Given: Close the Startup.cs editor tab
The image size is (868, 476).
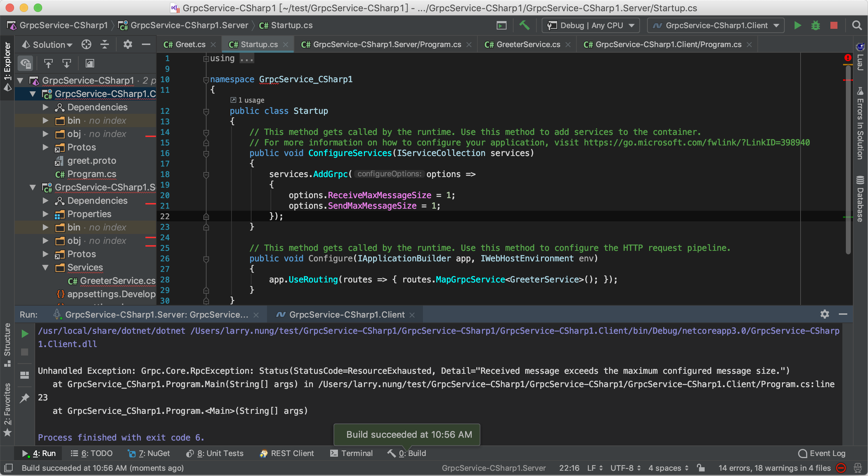Looking at the screenshot, I should coord(286,45).
